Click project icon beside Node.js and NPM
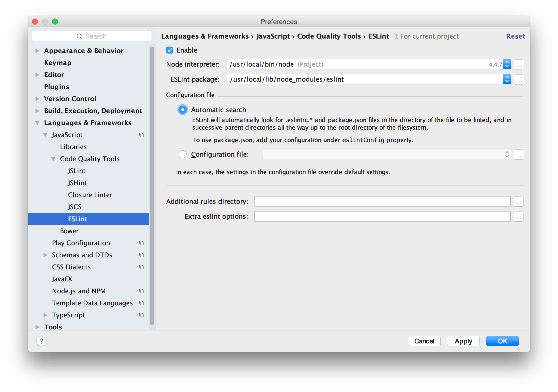 coord(141,291)
